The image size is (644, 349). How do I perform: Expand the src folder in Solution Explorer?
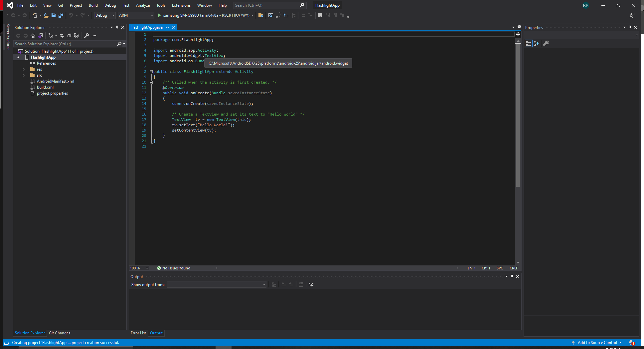[x=24, y=75]
